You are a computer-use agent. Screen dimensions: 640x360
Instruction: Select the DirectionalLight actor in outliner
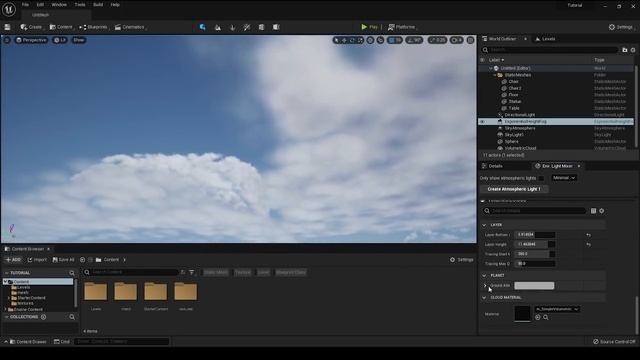click(x=520, y=115)
